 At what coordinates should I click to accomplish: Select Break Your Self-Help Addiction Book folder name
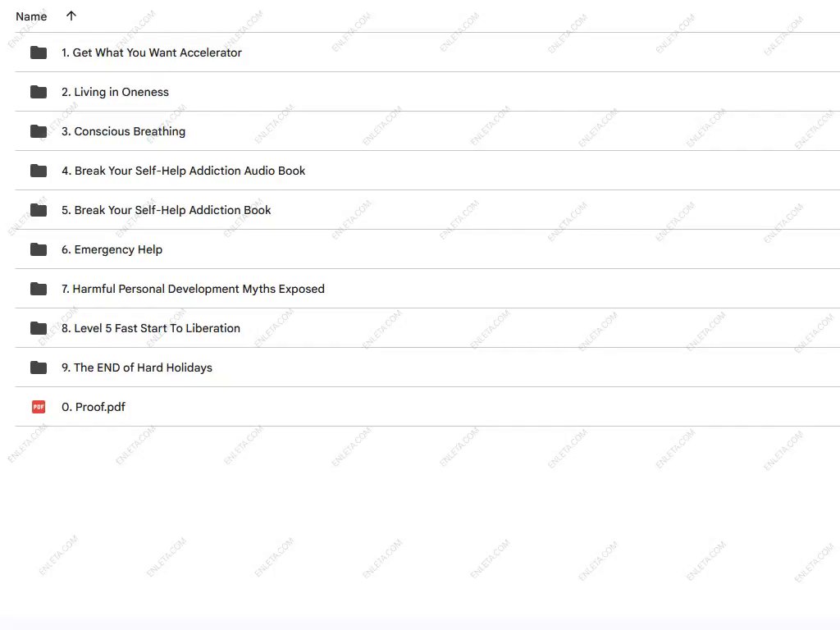tap(166, 210)
